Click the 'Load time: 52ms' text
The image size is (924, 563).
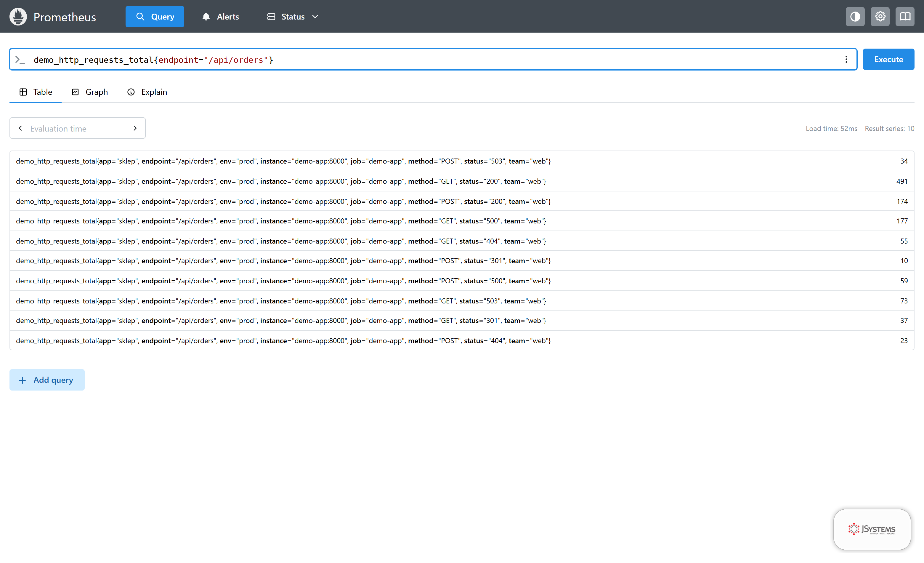[x=831, y=128]
